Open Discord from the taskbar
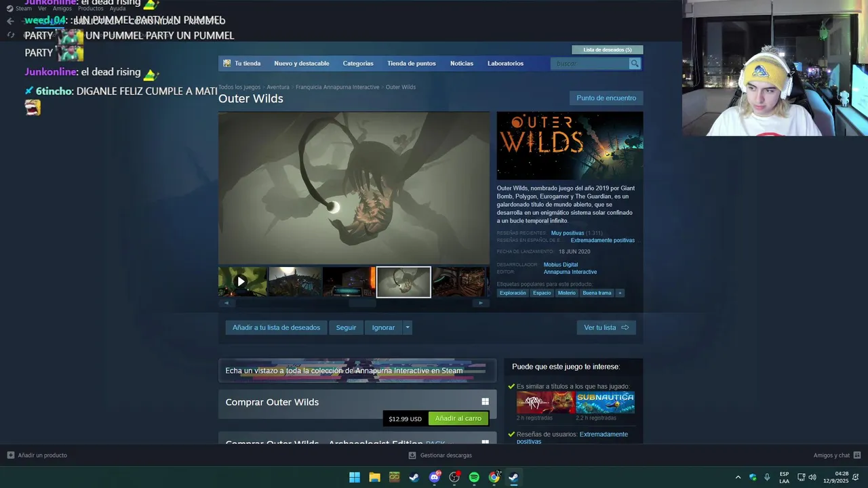Image resolution: width=868 pixels, height=488 pixels. tap(435, 477)
